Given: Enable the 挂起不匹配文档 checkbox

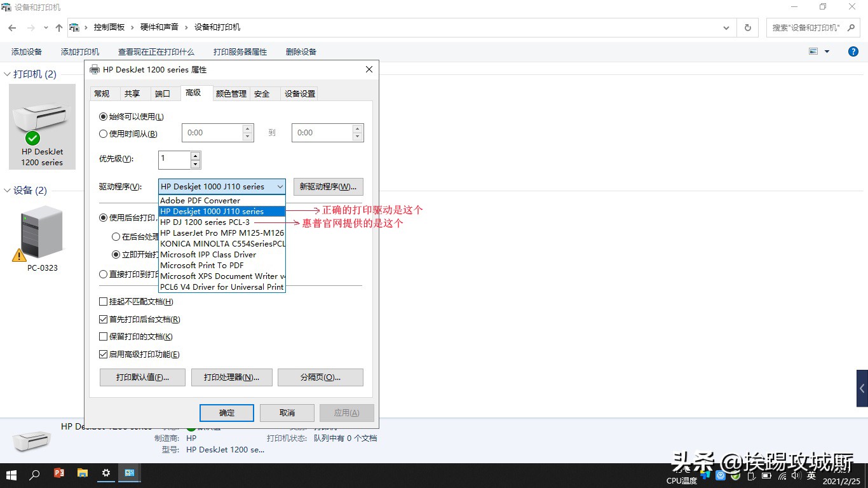Looking at the screenshot, I should (x=104, y=301).
